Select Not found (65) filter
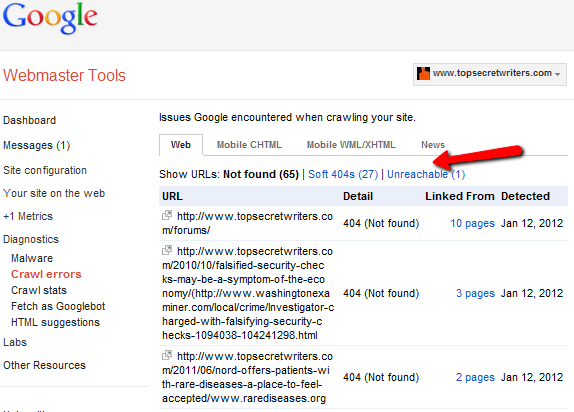 tap(261, 174)
